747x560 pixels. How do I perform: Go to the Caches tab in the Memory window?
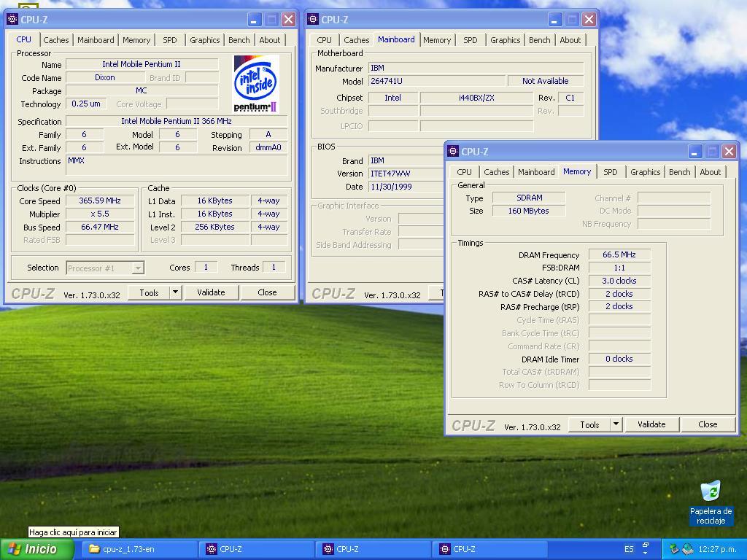(x=496, y=172)
